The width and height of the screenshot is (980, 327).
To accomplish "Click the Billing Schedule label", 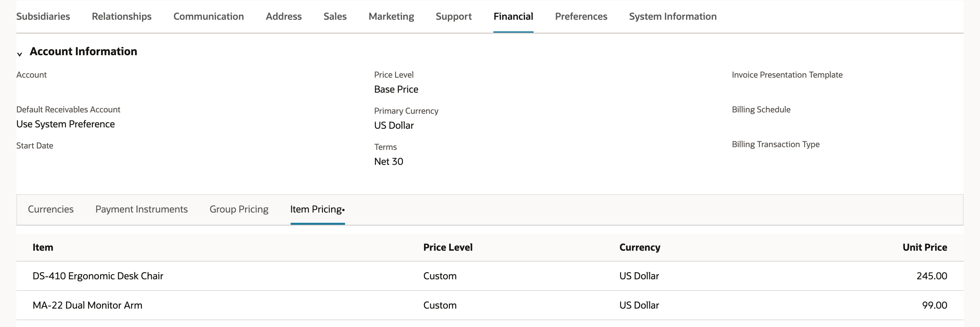I will (x=761, y=110).
